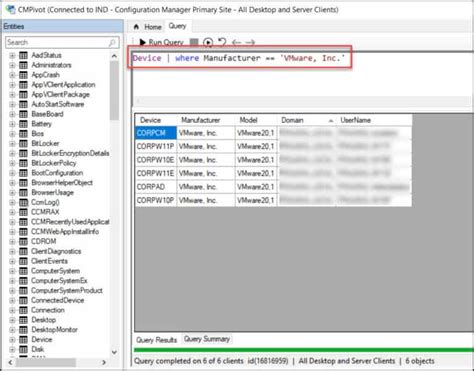Click the Battery table icon
This screenshot has height=371, width=474.
pyautogui.click(x=23, y=124)
